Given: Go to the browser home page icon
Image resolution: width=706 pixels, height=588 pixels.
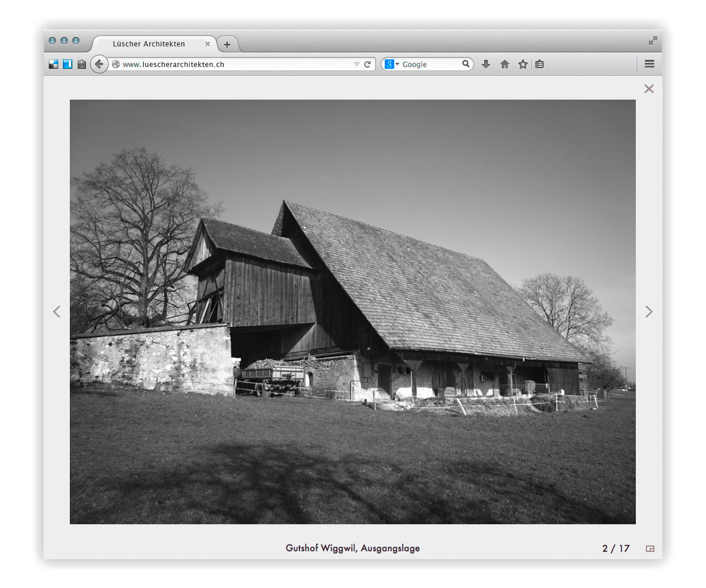Looking at the screenshot, I should click(505, 64).
